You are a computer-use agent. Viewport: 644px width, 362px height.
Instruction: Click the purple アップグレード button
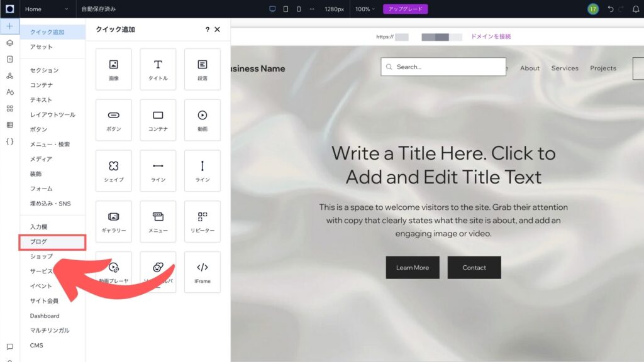(x=406, y=9)
